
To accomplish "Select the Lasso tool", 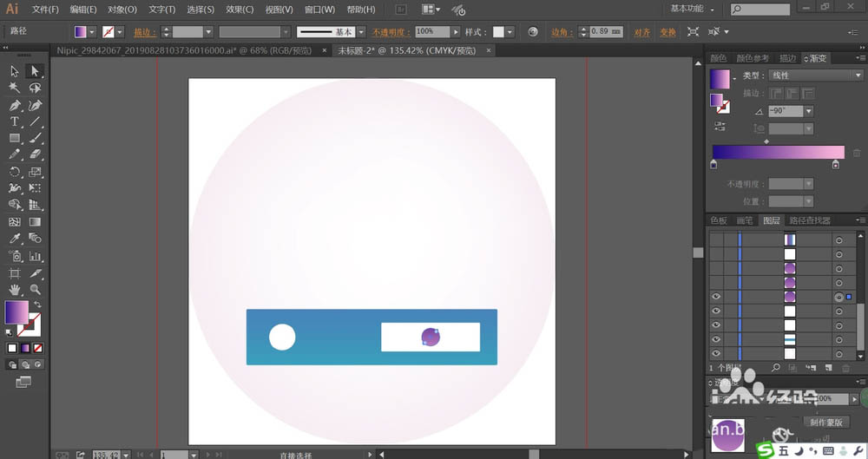I will (35, 88).
